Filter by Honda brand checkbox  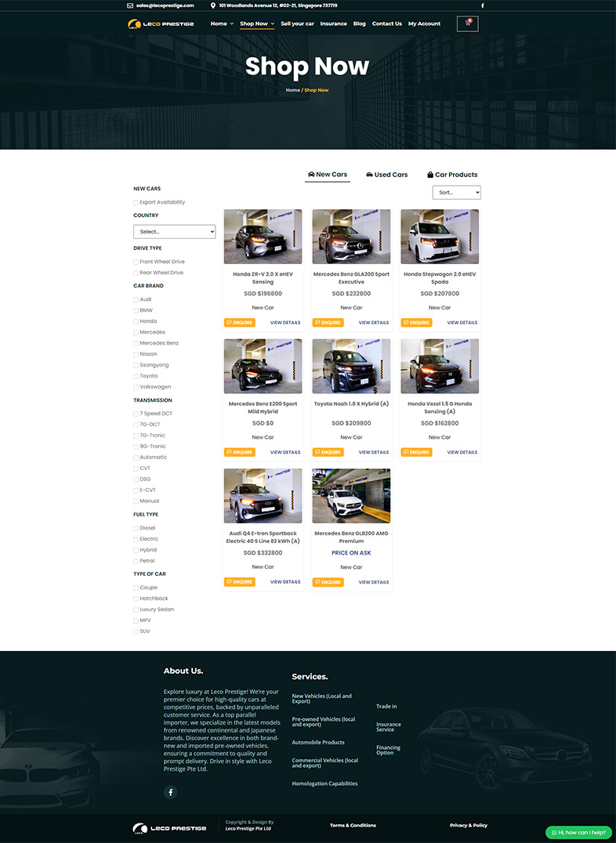(136, 321)
